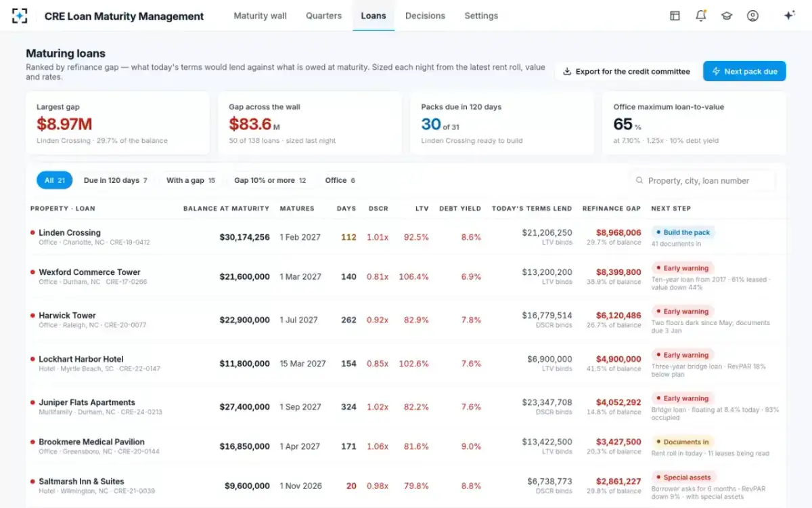This screenshot has width=812, height=508.
Task: Sort by DSCR column header
Action: [378, 209]
